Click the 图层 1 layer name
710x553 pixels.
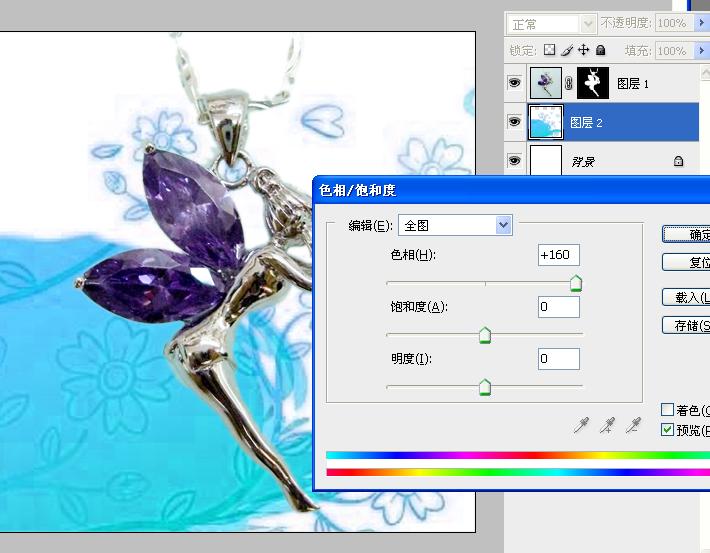633,84
